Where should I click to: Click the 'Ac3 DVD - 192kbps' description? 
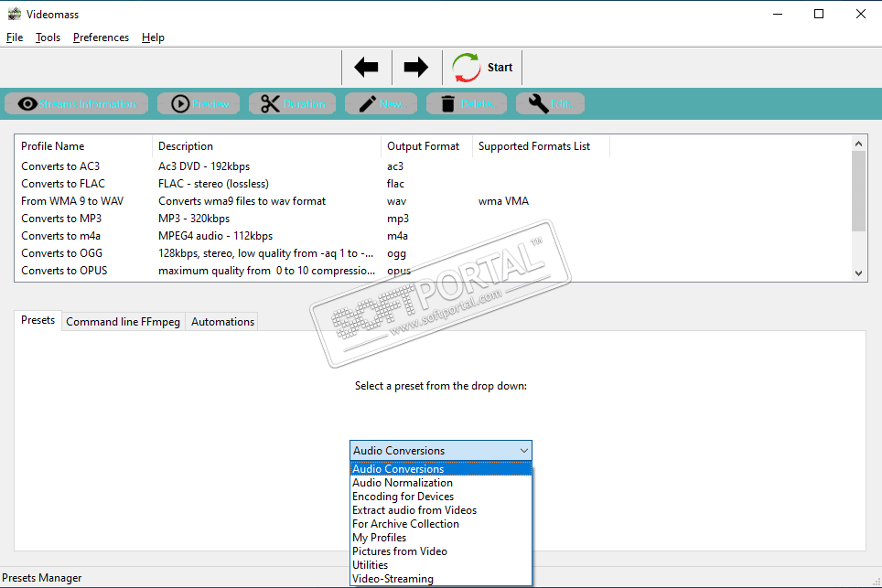coord(204,166)
